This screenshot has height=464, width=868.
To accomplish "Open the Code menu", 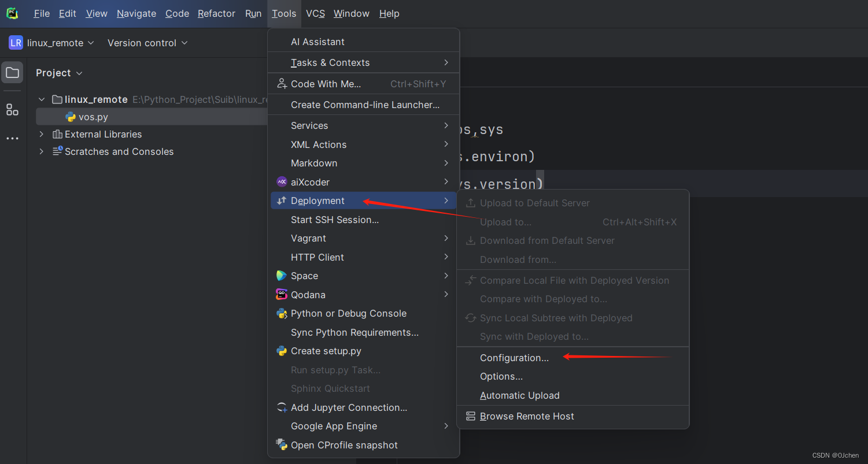I will pyautogui.click(x=177, y=13).
